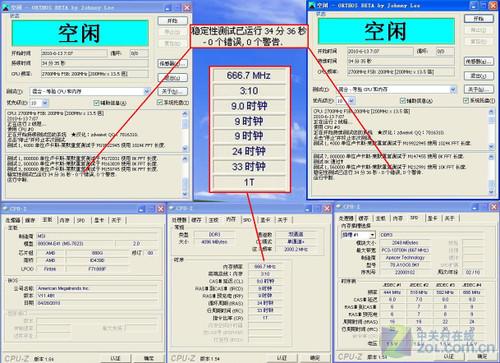Click the CPU-Z title bar icon of the memory window
This screenshot has width=500, height=363.
click(x=172, y=208)
